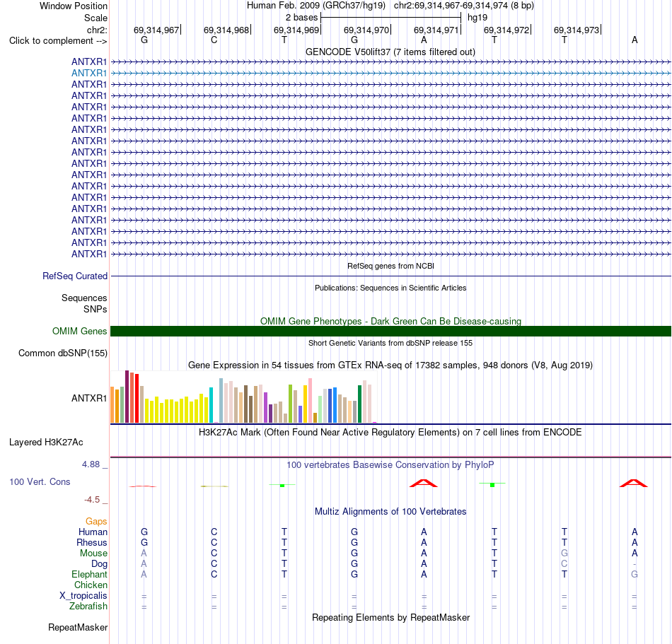This screenshot has height=644, width=672.
Task: Click the SNPs track label
Action: pos(95,309)
